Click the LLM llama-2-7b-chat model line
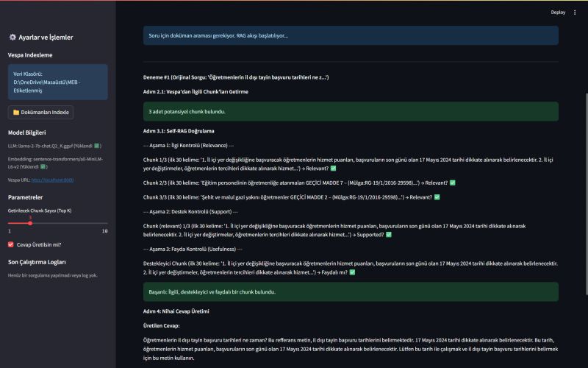 54,146
